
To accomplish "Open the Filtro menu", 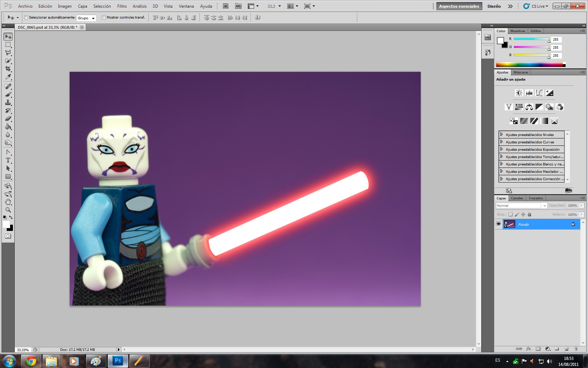I will coord(122,6).
